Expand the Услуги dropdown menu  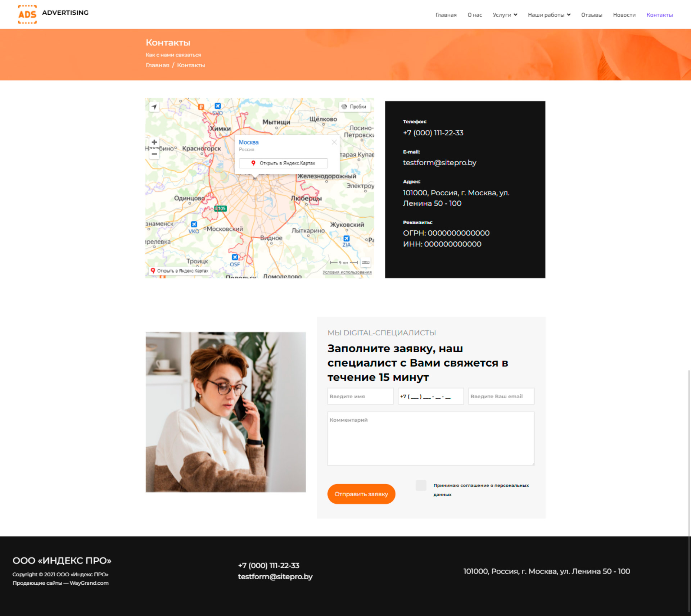point(505,15)
